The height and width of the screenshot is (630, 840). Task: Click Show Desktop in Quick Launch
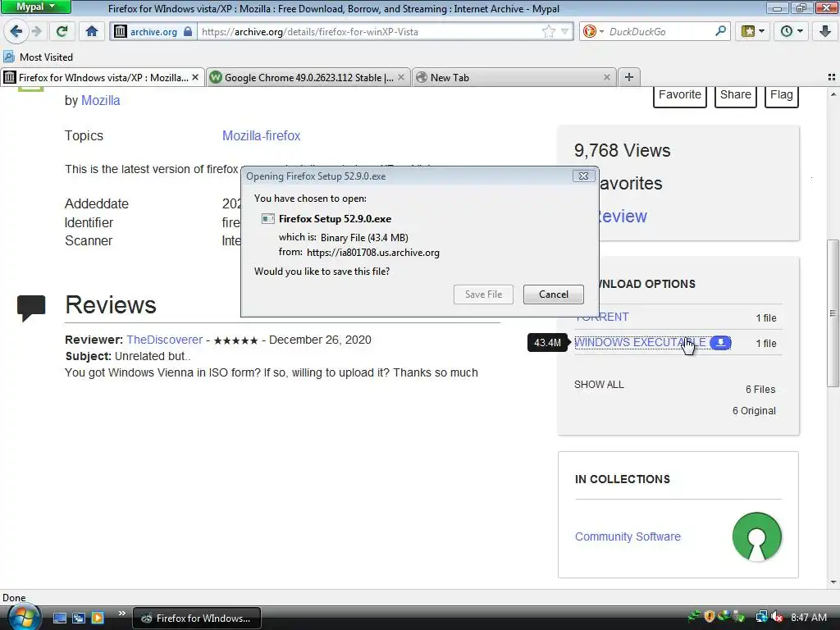59,619
